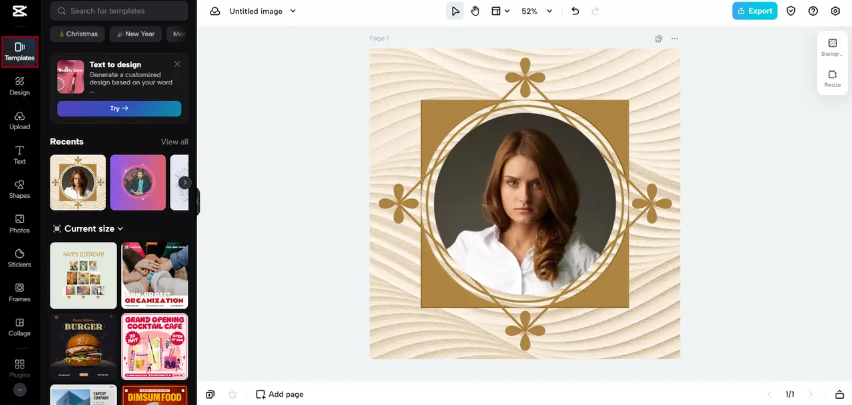The image size is (852, 405).
Task: Open the purple gradient recent template
Action: 138,182
